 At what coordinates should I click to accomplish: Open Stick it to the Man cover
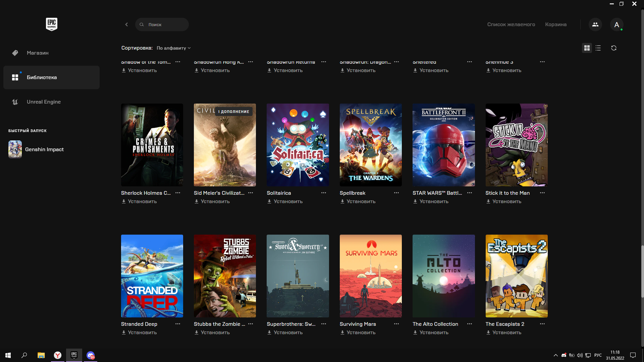point(517,145)
